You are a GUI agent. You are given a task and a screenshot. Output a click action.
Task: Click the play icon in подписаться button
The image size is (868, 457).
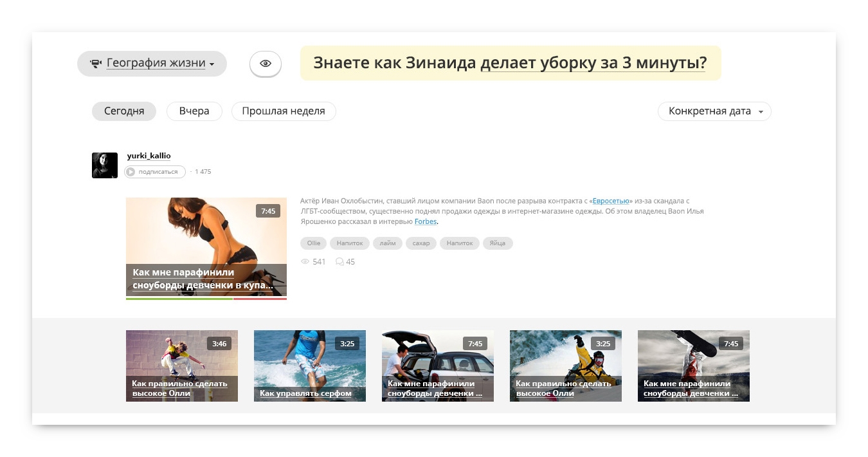[131, 172]
